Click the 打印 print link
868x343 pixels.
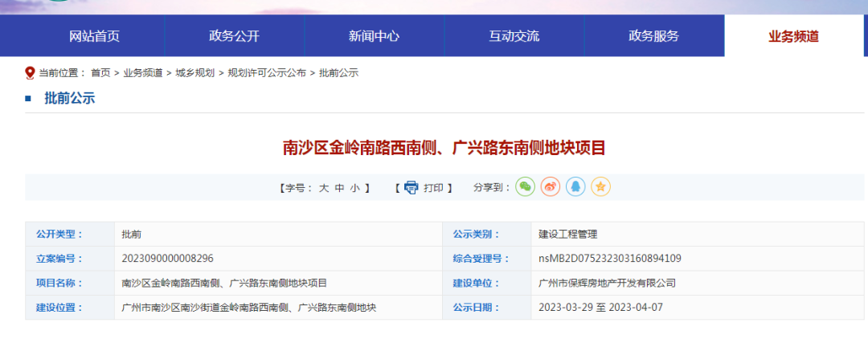coord(433,188)
